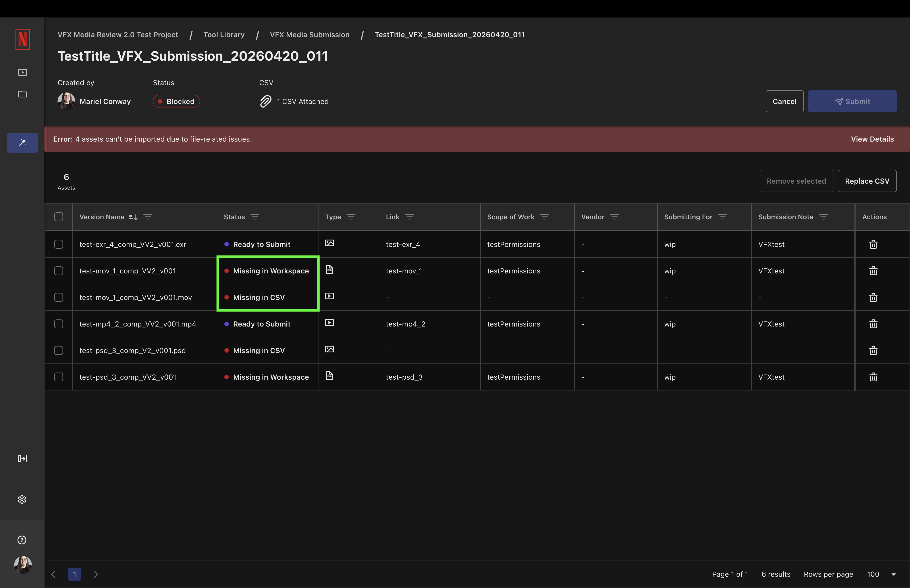Go to the next page arrow
The height and width of the screenshot is (588, 910).
tap(95, 574)
